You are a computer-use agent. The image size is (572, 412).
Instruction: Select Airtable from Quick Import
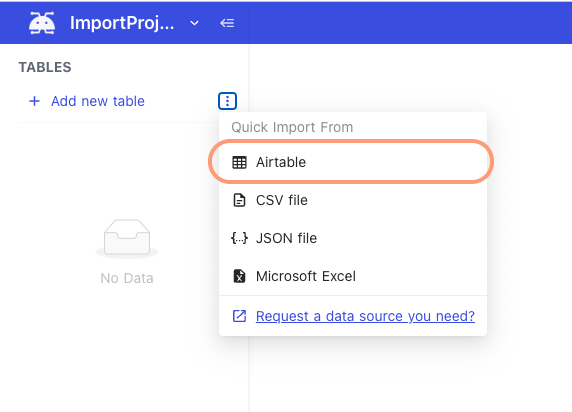[x=353, y=162]
